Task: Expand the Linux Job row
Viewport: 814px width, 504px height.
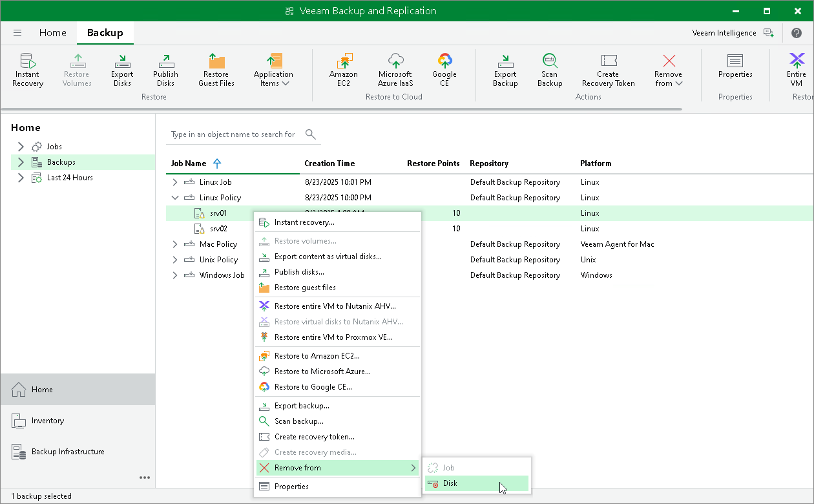Action: click(175, 182)
